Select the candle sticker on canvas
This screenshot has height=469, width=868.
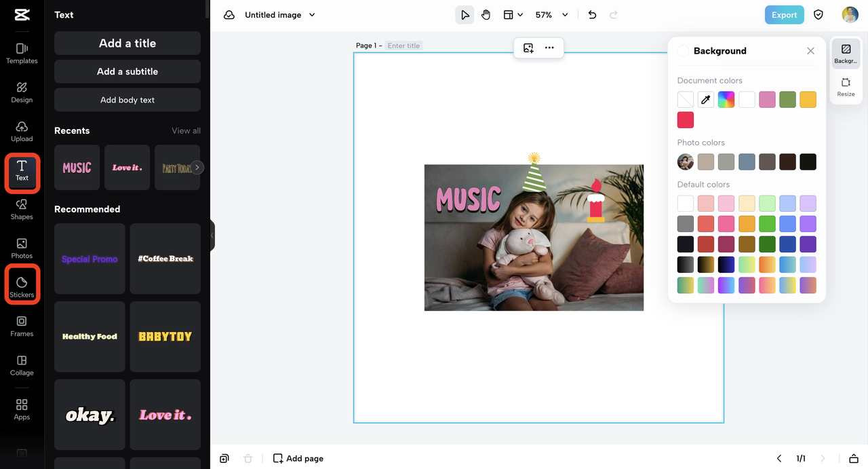pos(596,201)
